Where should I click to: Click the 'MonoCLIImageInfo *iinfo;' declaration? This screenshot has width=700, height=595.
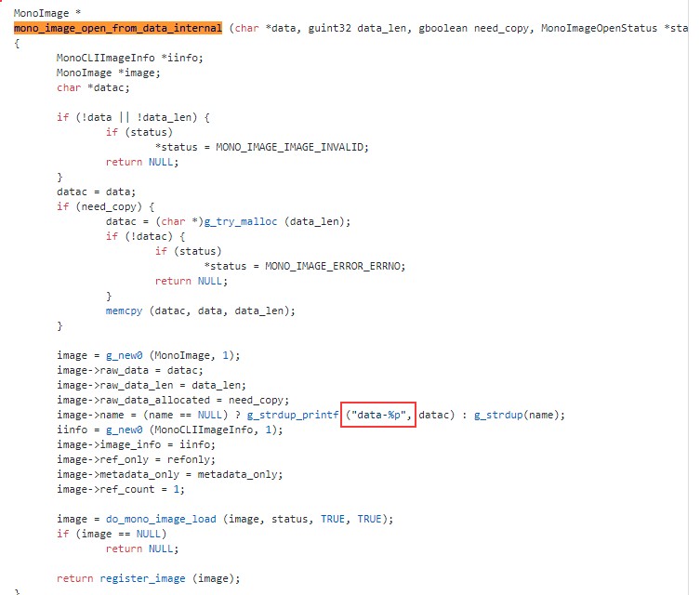tap(130, 58)
